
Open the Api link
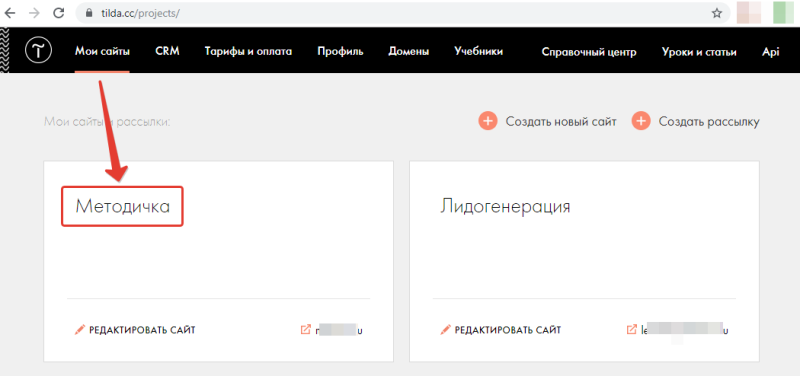tap(771, 52)
